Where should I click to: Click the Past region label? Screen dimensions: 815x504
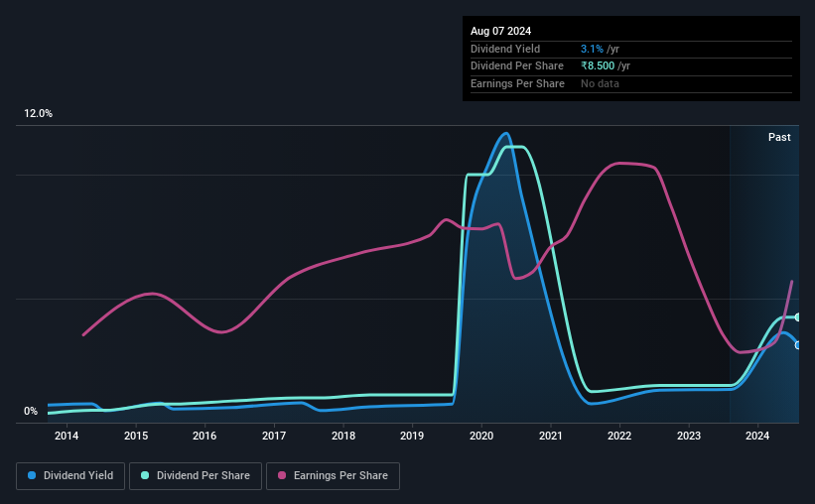[779, 137]
